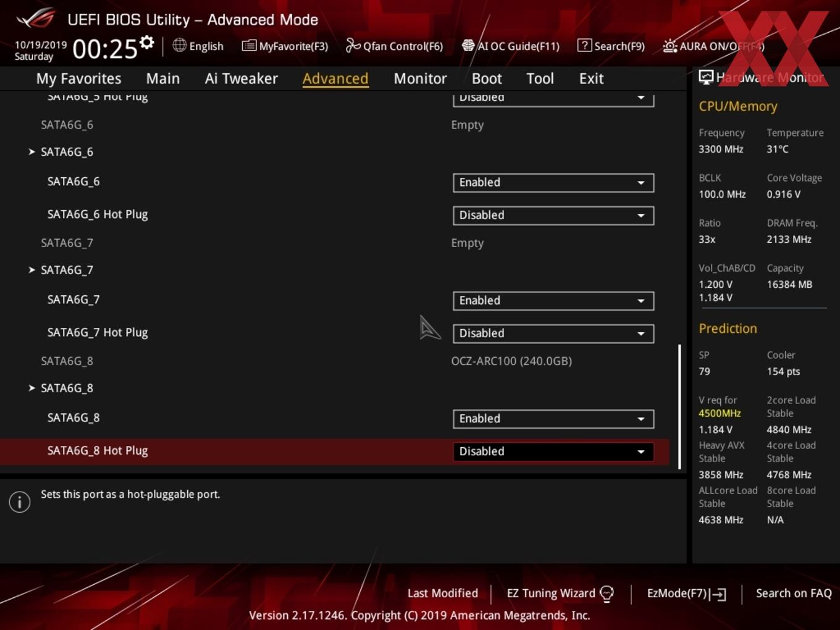Image resolution: width=840 pixels, height=630 pixels.
Task: Click the EZ Tuning Wizard bulb icon
Action: tap(607, 594)
